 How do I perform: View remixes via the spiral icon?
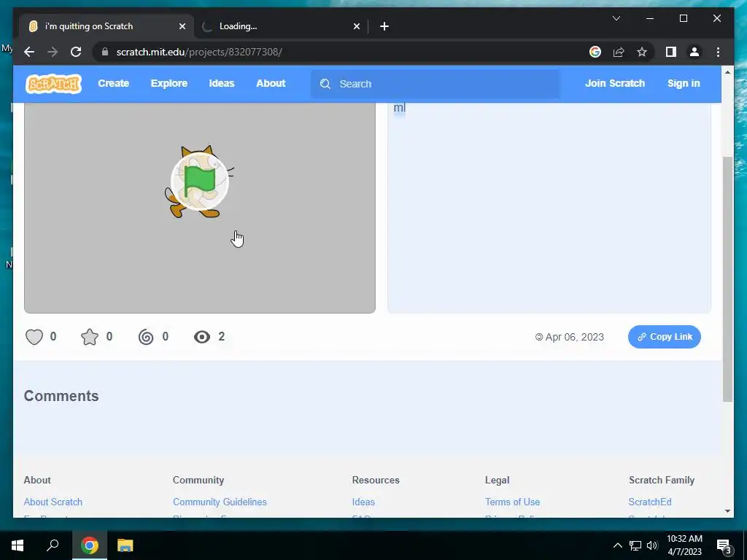(x=146, y=337)
